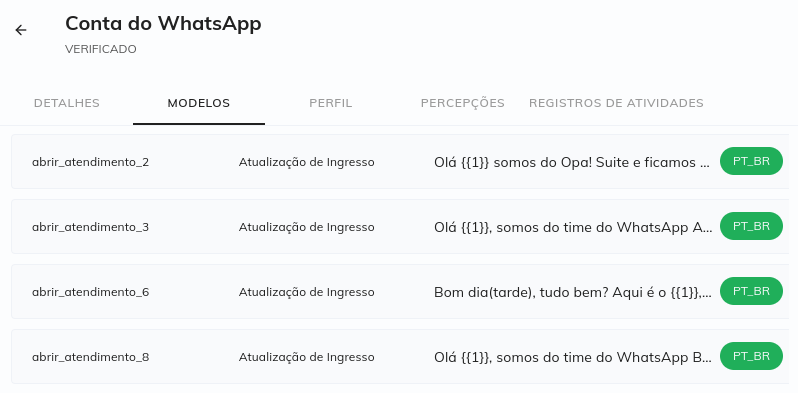Click PT_BR badge on abrir_atendimento_8
Viewport: 798px width, 393px height.
point(751,356)
